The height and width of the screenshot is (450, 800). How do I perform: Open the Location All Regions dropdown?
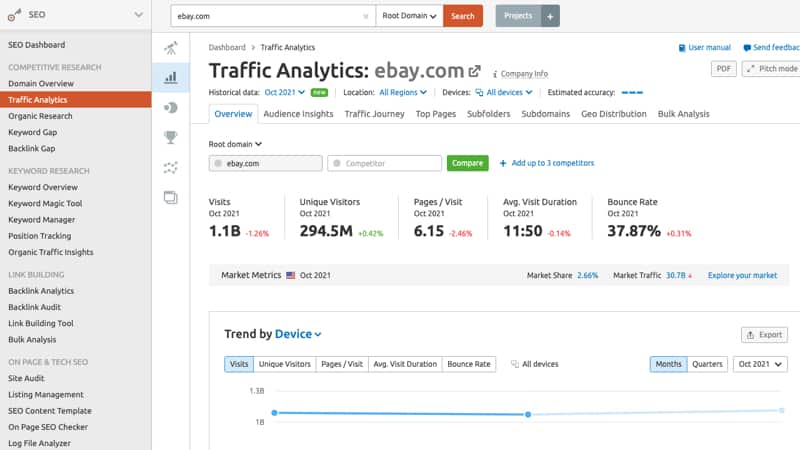click(403, 92)
